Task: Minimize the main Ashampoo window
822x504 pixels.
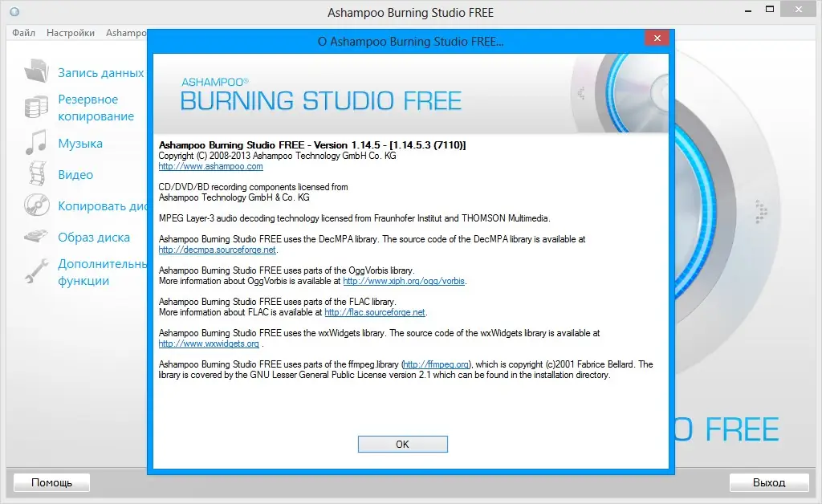Action: click(748, 10)
